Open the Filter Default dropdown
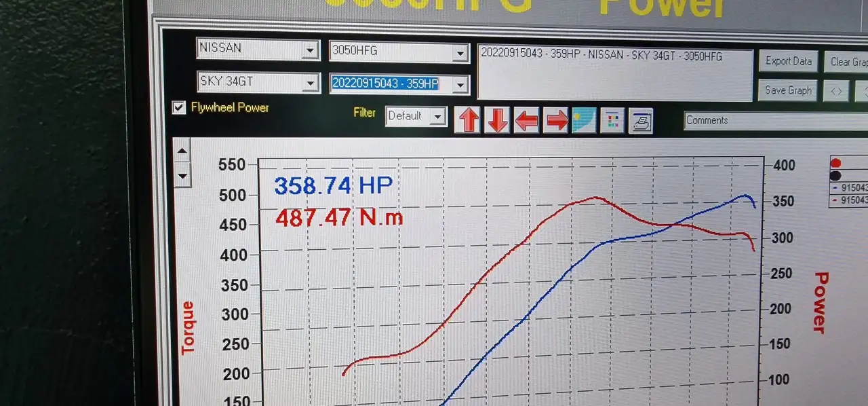This screenshot has height=406, width=868. [416, 116]
